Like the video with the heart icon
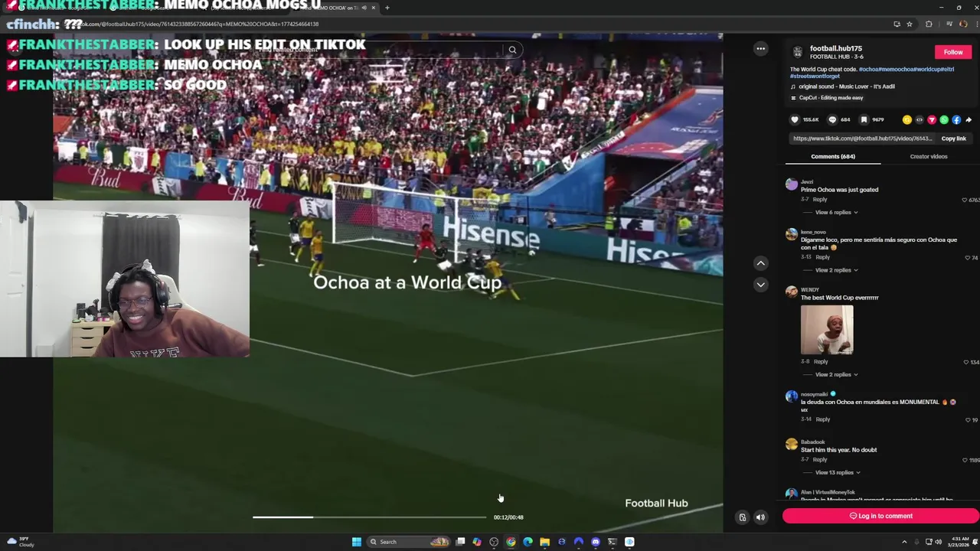This screenshot has width=980, height=551. pyautogui.click(x=795, y=119)
